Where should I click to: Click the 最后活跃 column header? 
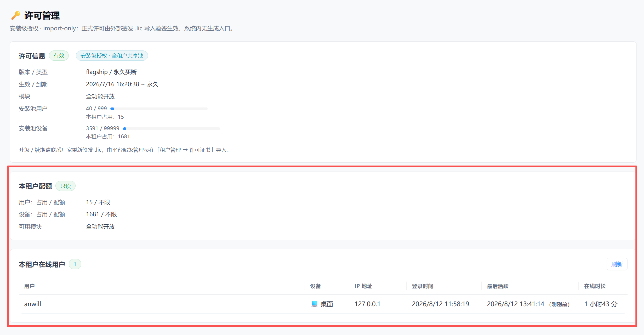click(498, 286)
